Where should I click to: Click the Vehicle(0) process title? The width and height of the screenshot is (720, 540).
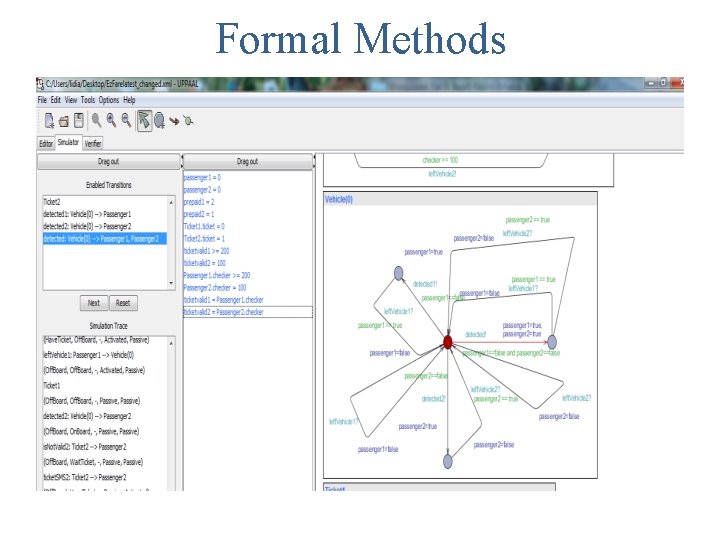(x=339, y=199)
